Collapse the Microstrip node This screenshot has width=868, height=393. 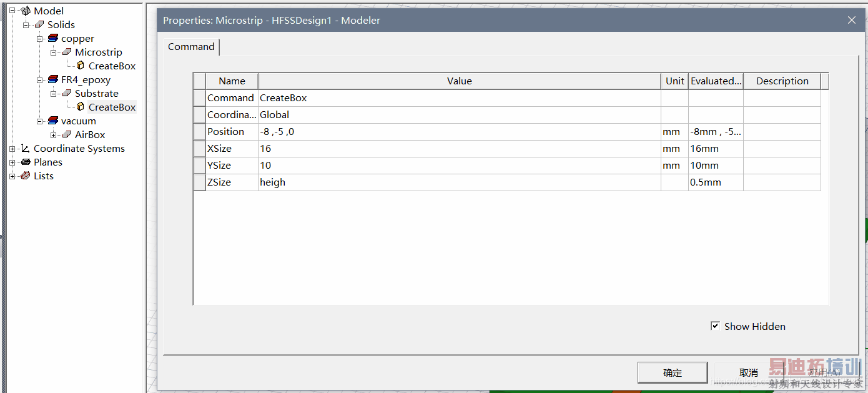(x=53, y=52)
